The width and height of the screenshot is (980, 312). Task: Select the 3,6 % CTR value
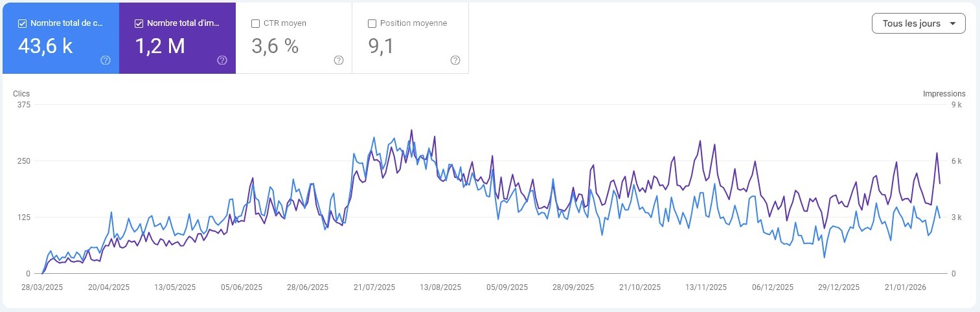point(275,46)
